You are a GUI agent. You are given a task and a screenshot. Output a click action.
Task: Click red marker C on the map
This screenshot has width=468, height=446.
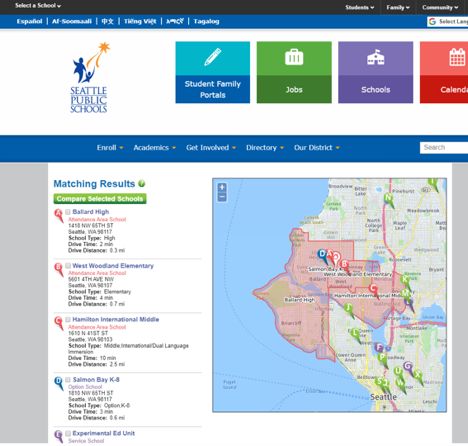click(x=373, y=290)
